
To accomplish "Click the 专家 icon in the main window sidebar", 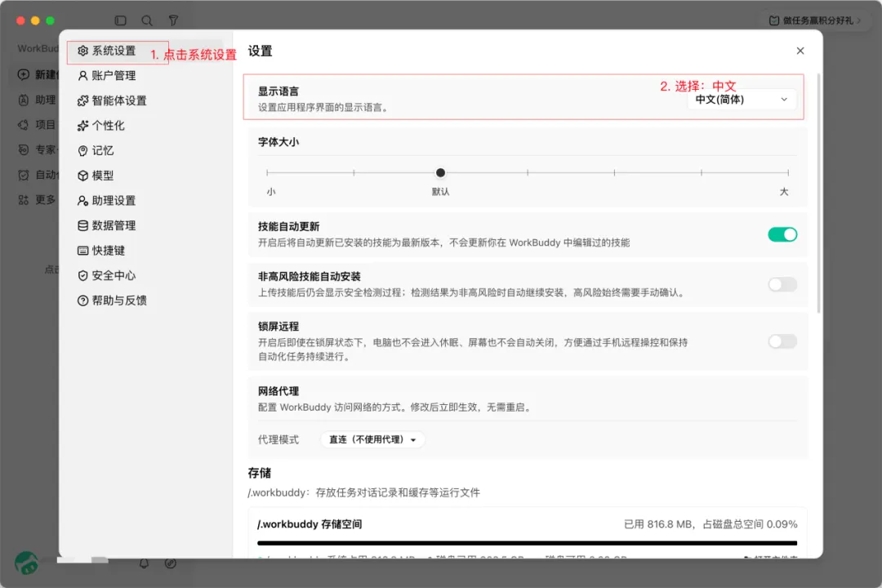I will pos(24,149).
